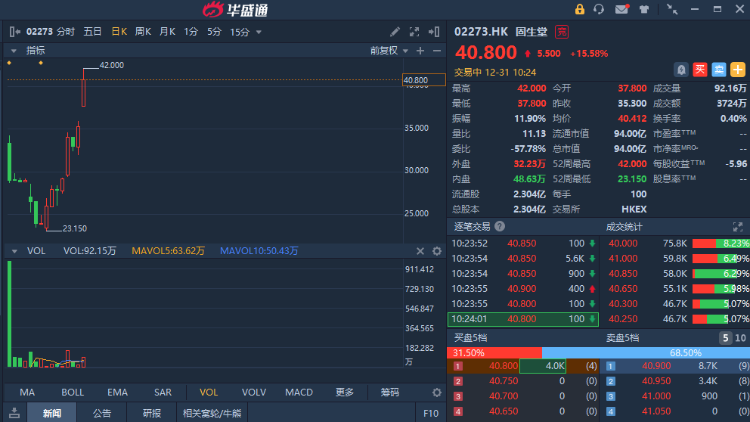
Task: Click ask level 1 price 40.900
Action: point(656,366)
